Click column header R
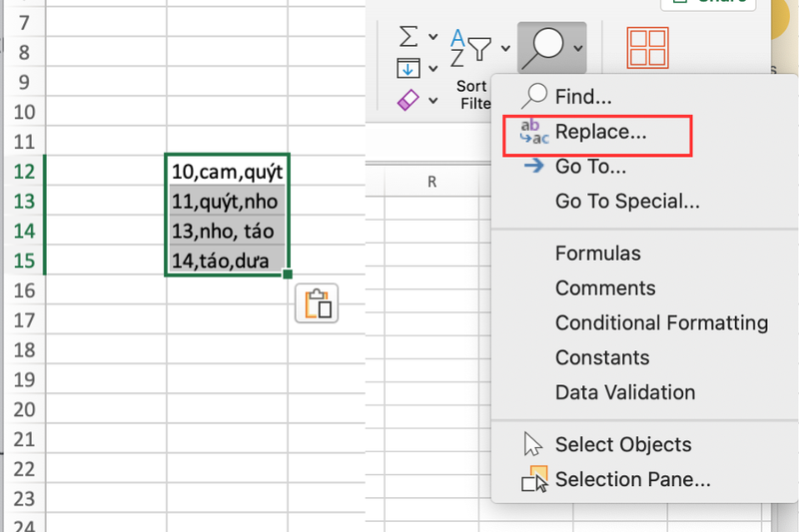The width and height of the screenshot is (799, 532). 432,182
